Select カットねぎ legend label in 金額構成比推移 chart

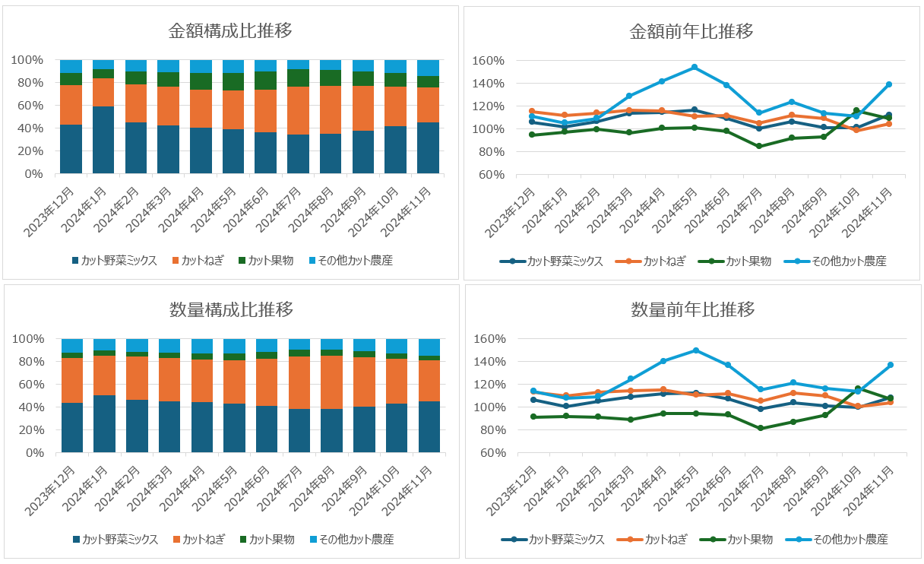(204, 261)
